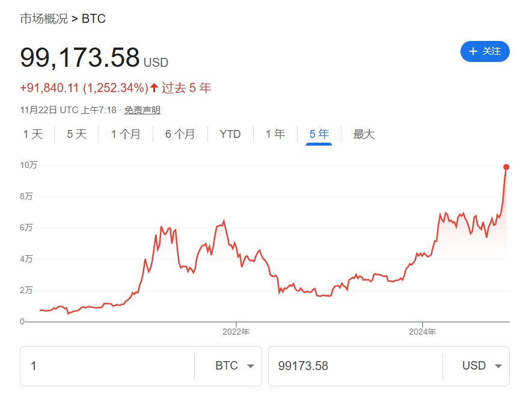This screenshot has height=396, width=532.
Task: Switch chart to YTD
Action: coord(230,134)
